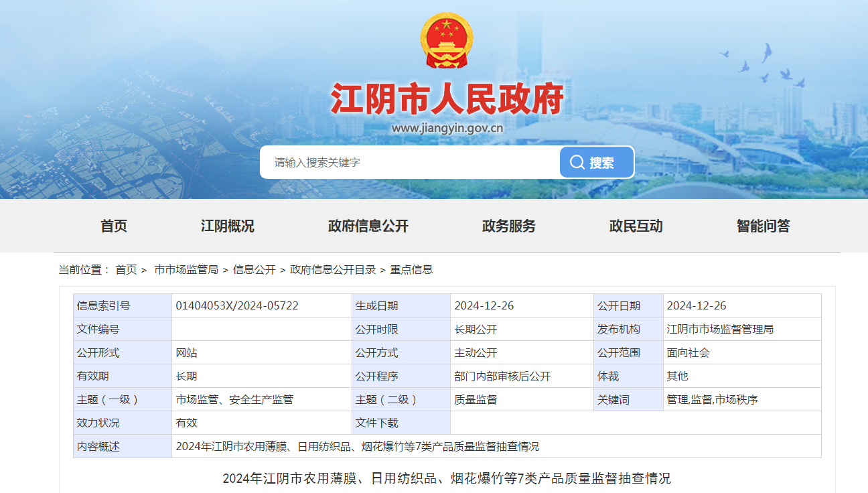Click the 长期公开 value cell

click(522, 329)
